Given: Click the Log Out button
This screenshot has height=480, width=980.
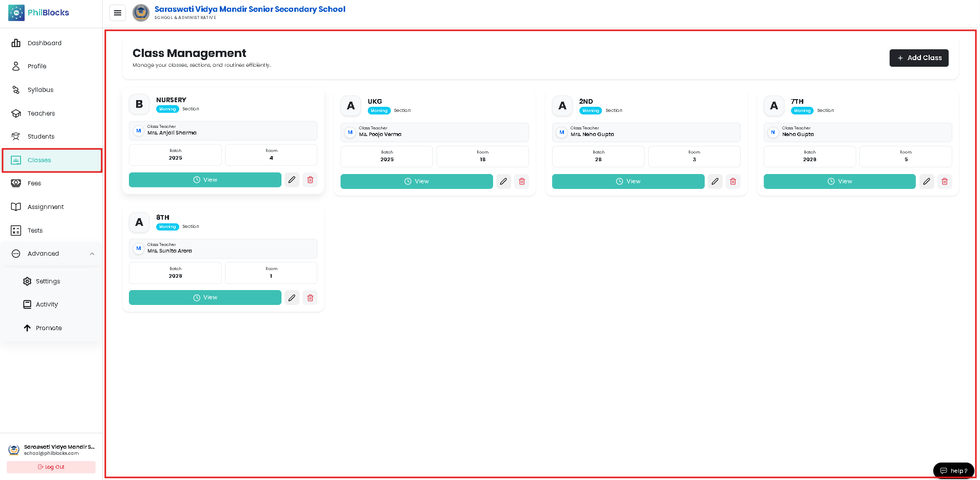Looking at the screenshot, I should pyautogui.click(x=51, y=467).
